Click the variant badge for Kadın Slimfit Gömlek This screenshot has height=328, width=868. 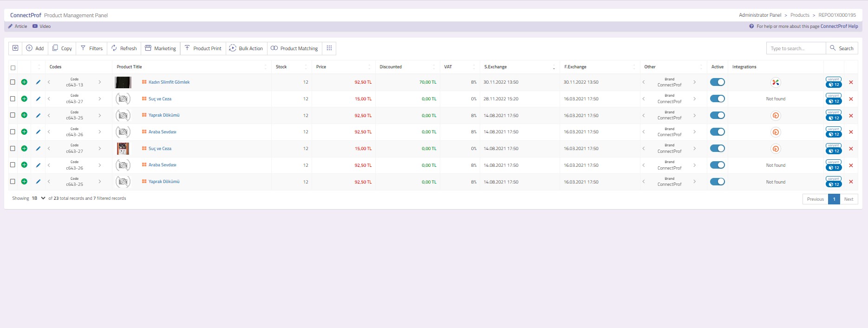click(x=834, y=82)
